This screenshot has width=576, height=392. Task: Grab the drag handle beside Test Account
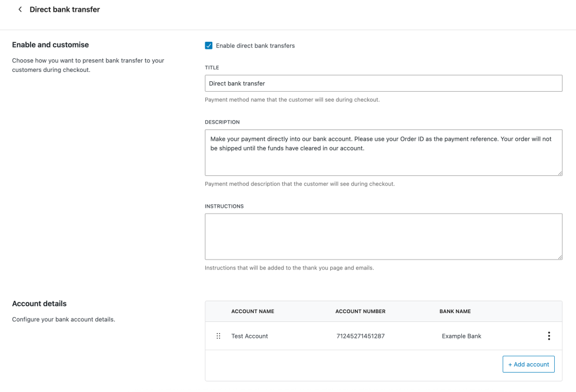click(218, 336)
